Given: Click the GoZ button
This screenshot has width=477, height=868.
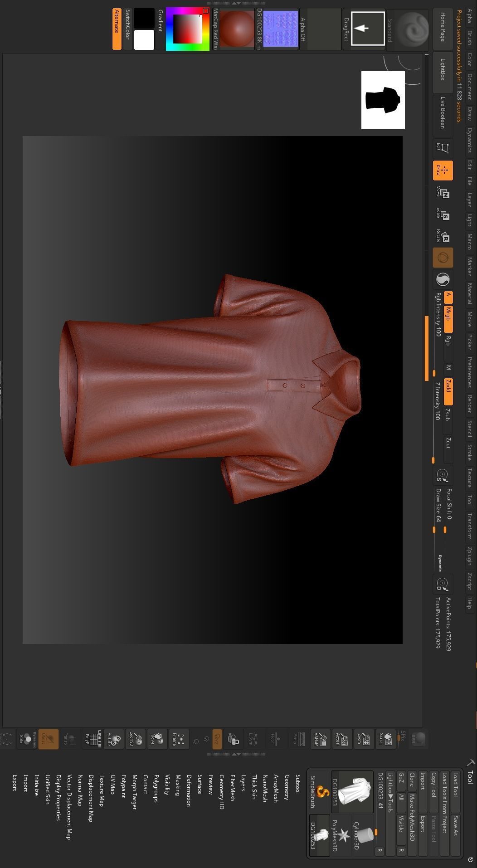Looking at the screenshot, I should [x=401, y=780].
